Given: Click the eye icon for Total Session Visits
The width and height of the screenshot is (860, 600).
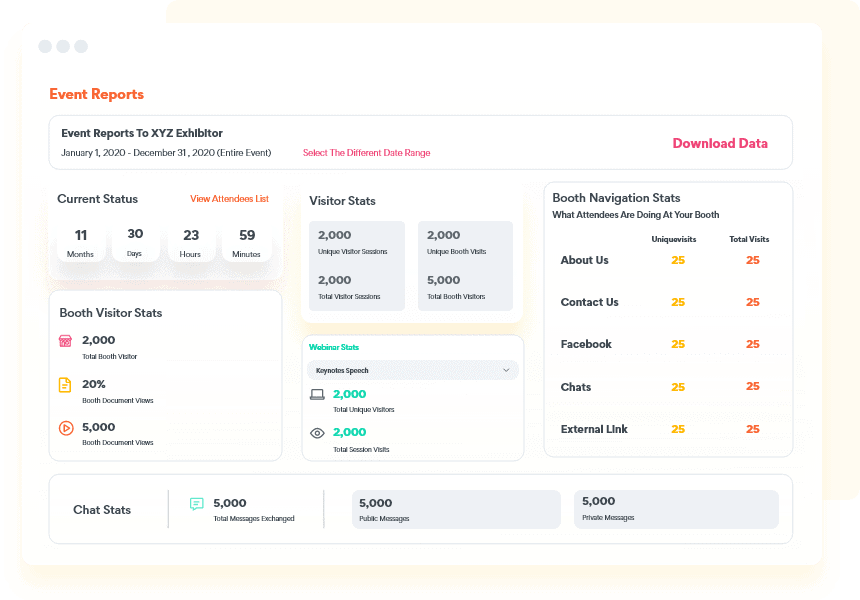Looking at the screenshot, I should pos(317,433).
